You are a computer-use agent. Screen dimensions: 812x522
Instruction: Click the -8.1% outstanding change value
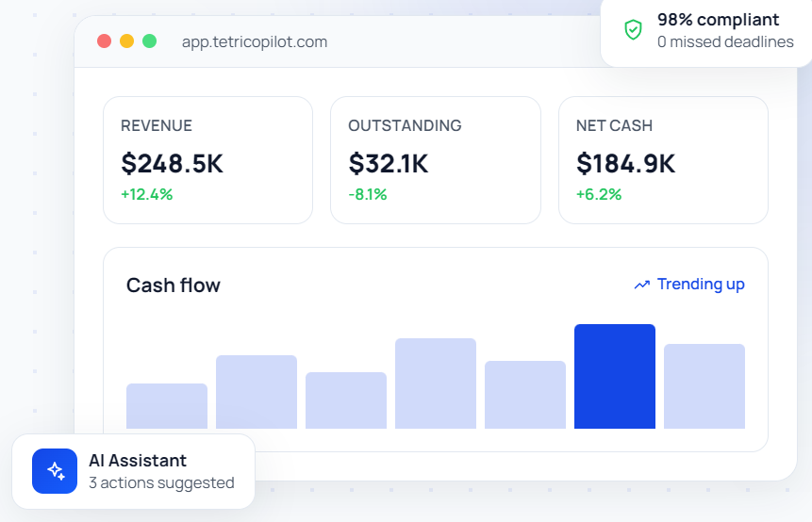point(368,194)
